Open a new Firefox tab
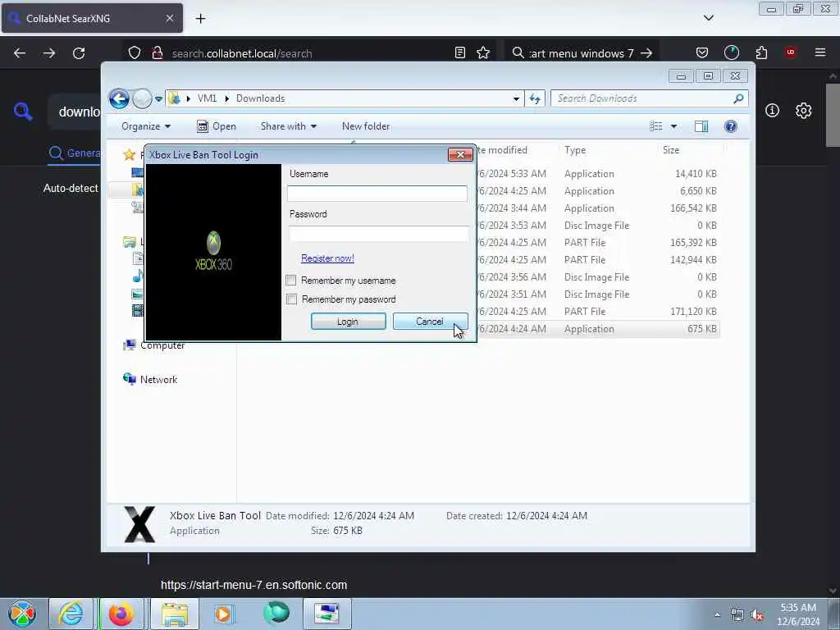This screenshot has width=840, height=630. pos(200,19)
